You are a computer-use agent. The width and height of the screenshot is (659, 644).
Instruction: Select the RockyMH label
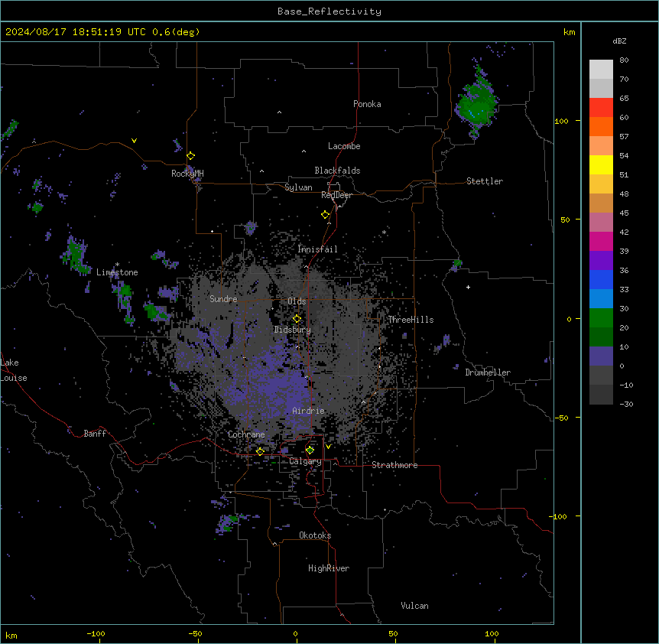(187, 174)
